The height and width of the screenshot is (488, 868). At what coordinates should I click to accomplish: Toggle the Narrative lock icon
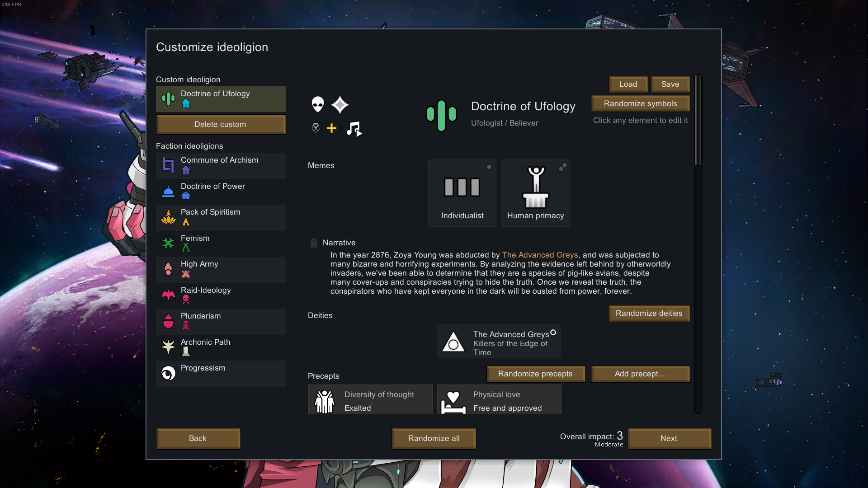tap(314, 243)
